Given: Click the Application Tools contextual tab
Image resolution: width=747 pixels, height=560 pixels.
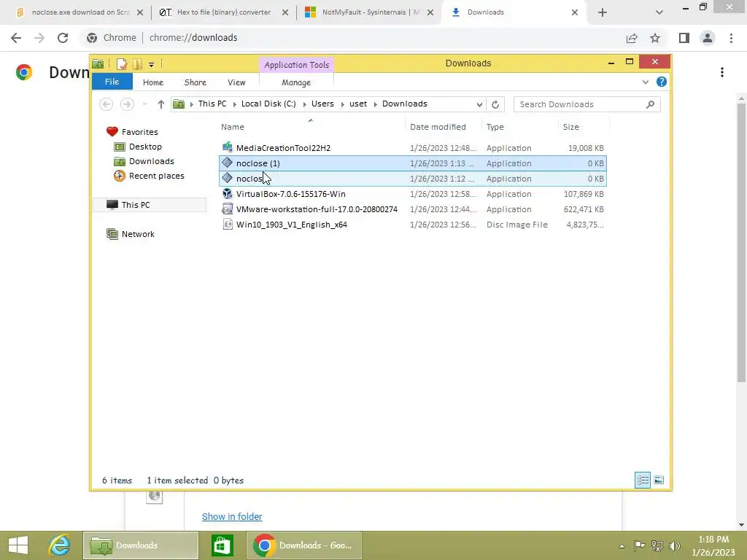Looking at the screenshot, I should (x=296, y=65).
